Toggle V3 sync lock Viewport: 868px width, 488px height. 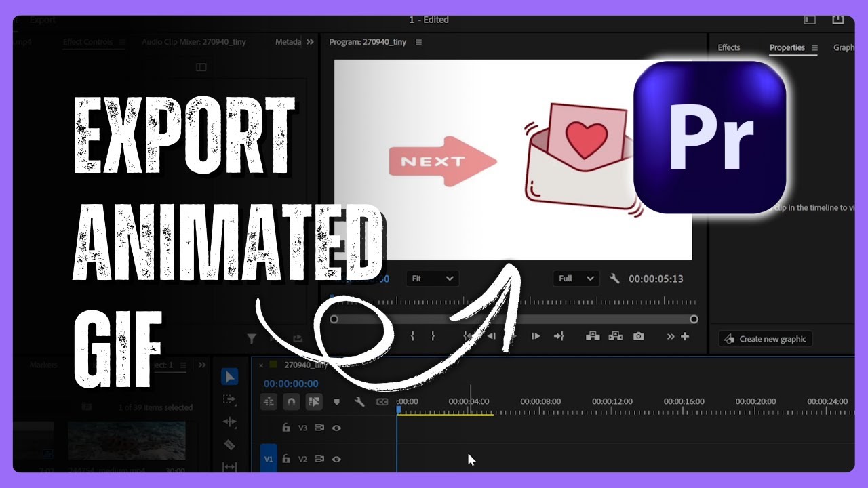(x=319, y=428)
